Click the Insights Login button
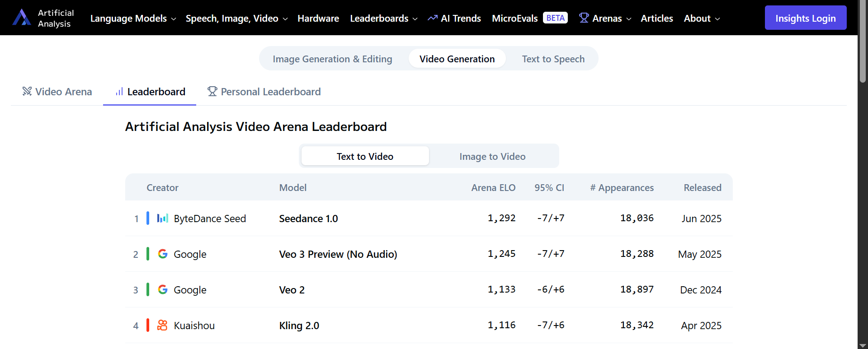Viewport: 868px width, 349px height. coord(806,18)
